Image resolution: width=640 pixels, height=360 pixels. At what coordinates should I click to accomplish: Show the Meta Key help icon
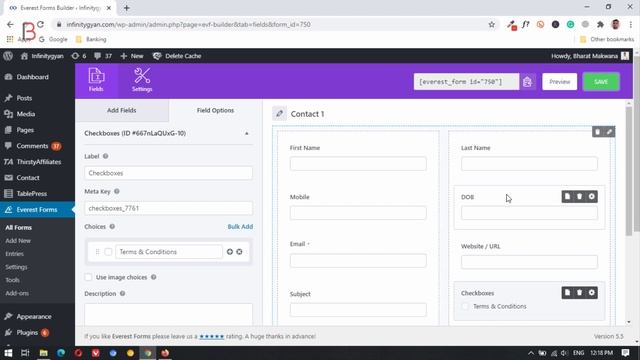[117, 191]
